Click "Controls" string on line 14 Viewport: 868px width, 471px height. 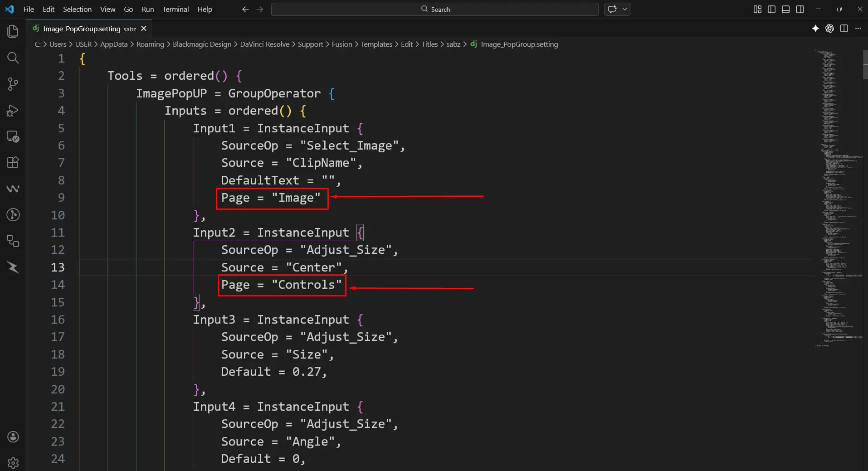tap(307, 285)
